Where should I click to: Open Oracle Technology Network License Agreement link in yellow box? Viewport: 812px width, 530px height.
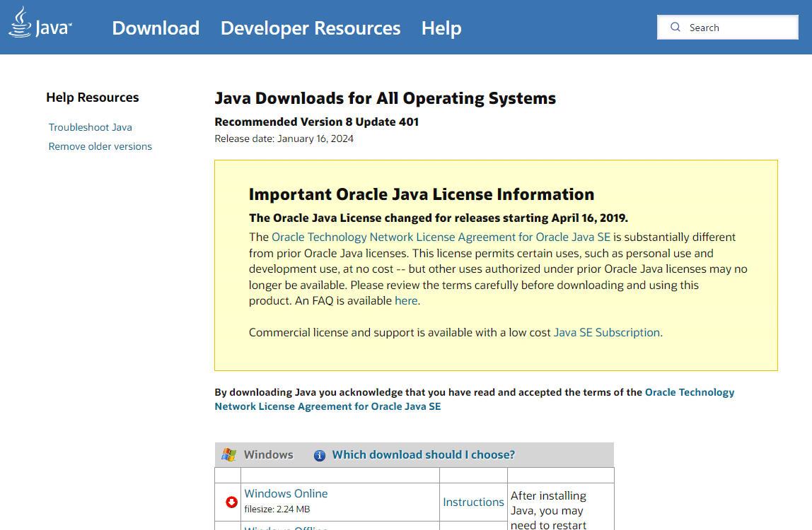(441, 237)
